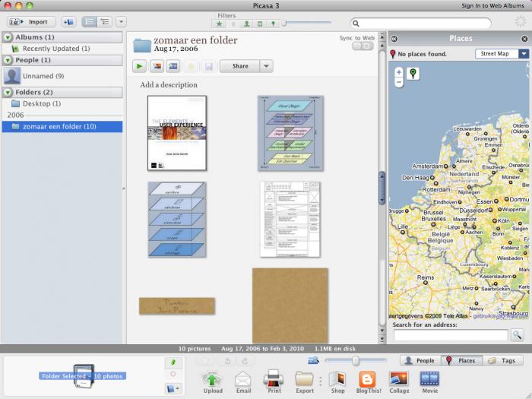Click the Import button
Screen dimensions: 532x399
(31, 22)
